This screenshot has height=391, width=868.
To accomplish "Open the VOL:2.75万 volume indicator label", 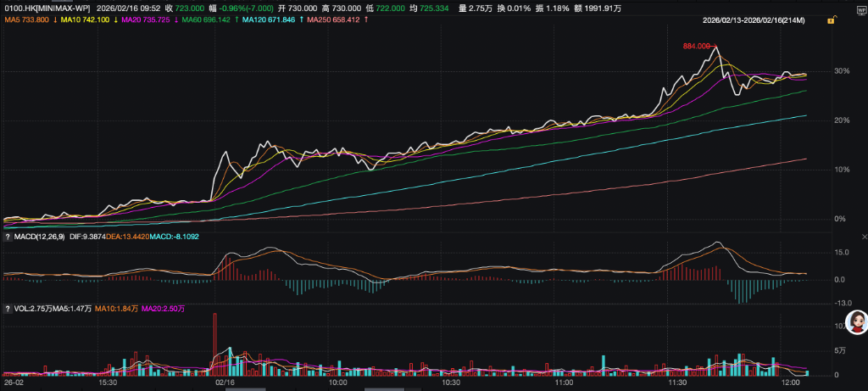I will (x=36, y=309).
